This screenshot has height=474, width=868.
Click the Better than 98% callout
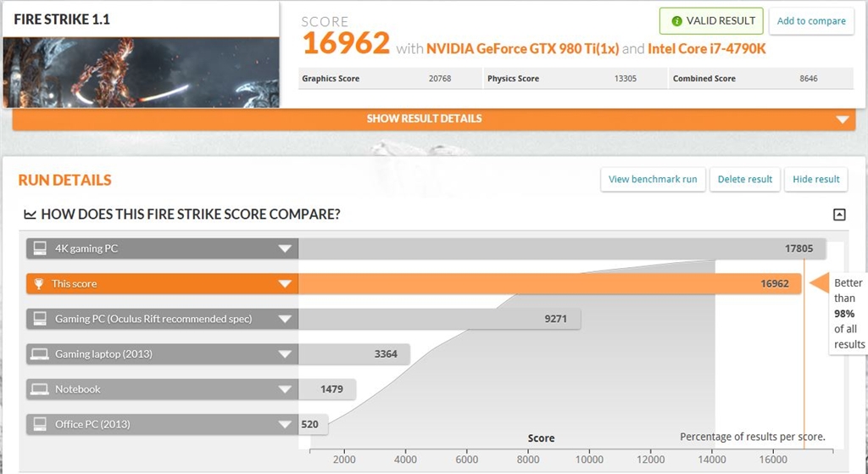point(849,314)
